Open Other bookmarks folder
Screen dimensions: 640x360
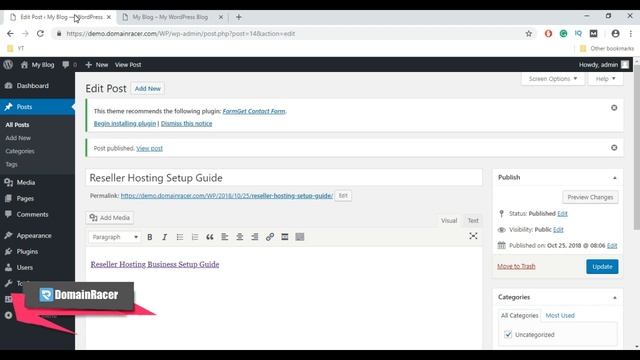(x=607, y=49)
